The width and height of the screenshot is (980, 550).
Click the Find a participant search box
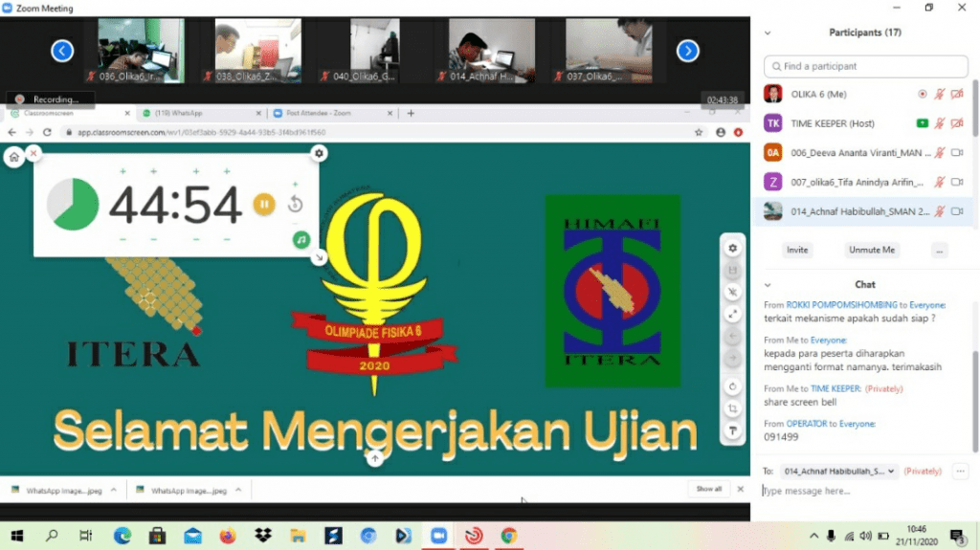(x=865, y=66)
